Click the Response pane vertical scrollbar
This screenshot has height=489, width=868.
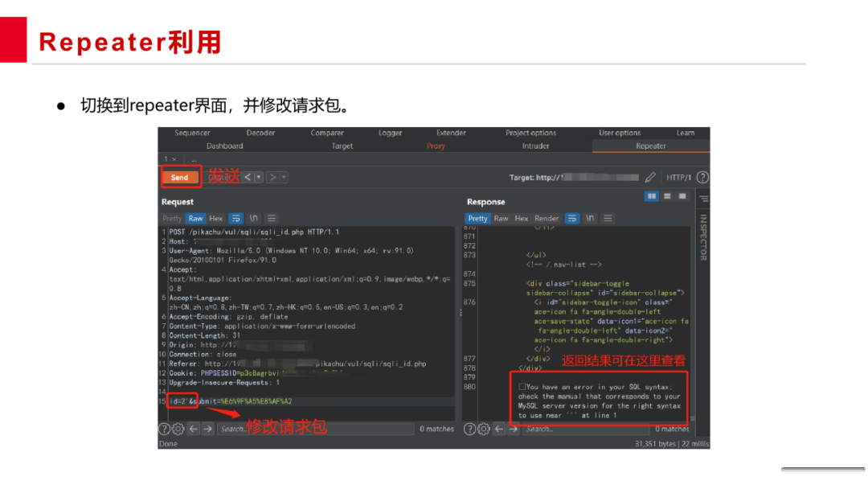(x=693, y=324)
